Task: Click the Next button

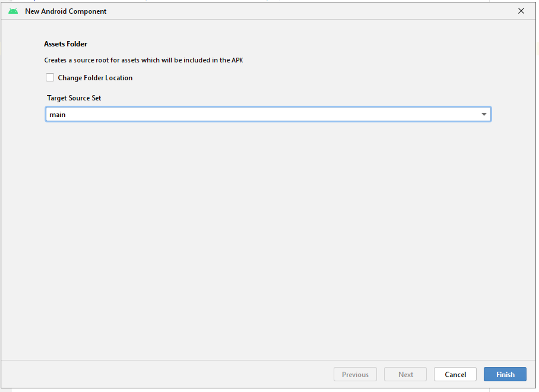Action: tap(405, 374)
